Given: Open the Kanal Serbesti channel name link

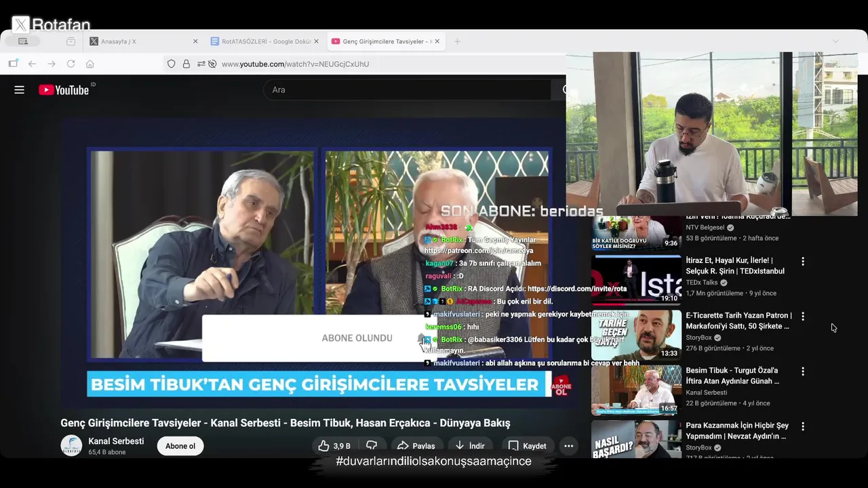Looking at the screenshot, I should (116, 441).
